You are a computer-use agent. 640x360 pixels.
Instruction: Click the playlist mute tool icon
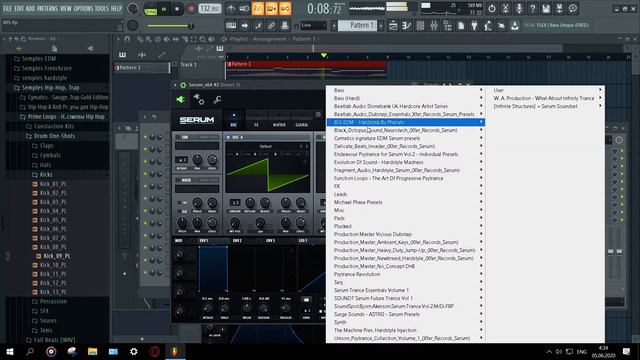tap(167, 39)
